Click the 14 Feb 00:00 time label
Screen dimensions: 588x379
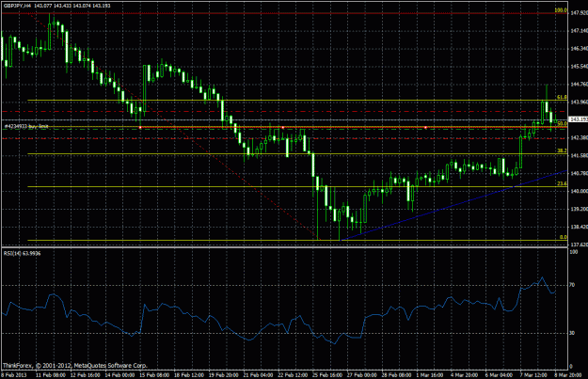pos(119,375)
